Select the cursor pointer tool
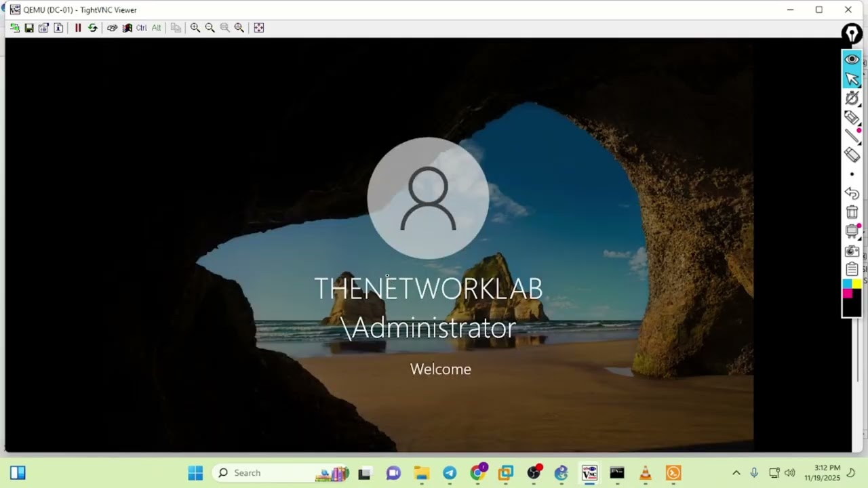868x488 pixels. tap(852, 79)
